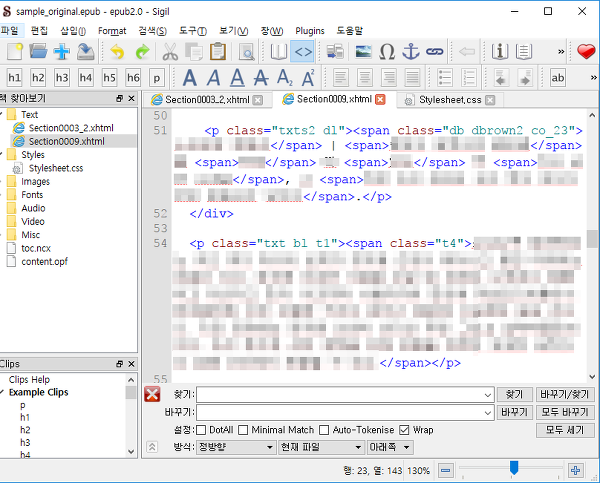
Task: Open the first menu in the menu bar
Action: coord(10,31)
